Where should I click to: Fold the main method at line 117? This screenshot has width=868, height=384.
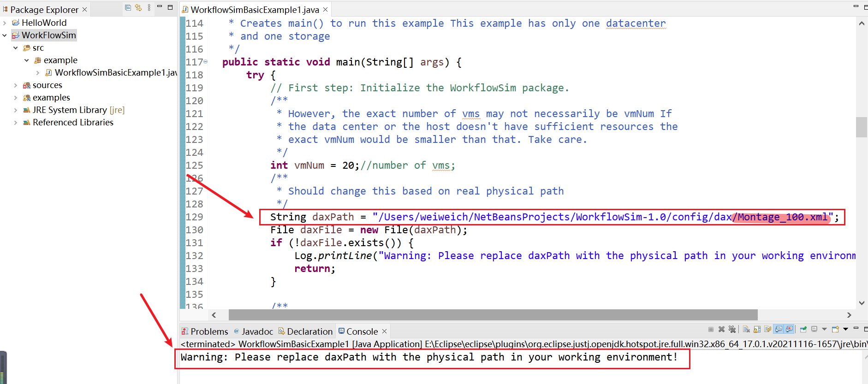coord(206,61)
